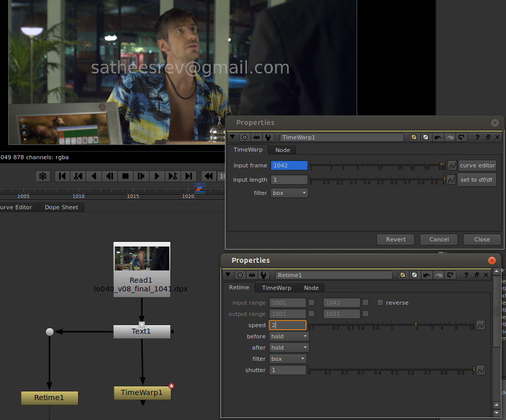The image size is (506, 420).
Task: Collapse the Retime1 properties panel with the arrow
Action: (x=228, y=275)
